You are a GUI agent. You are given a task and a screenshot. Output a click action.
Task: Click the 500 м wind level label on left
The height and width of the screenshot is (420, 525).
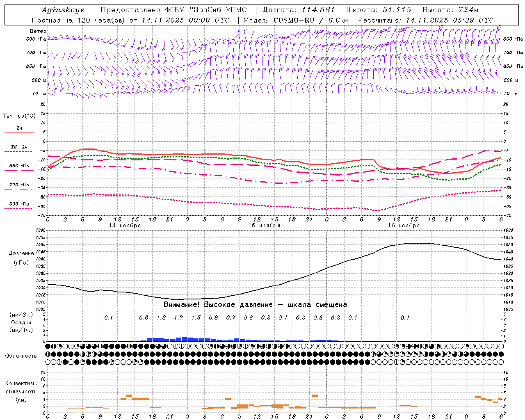tap(39, 80)
